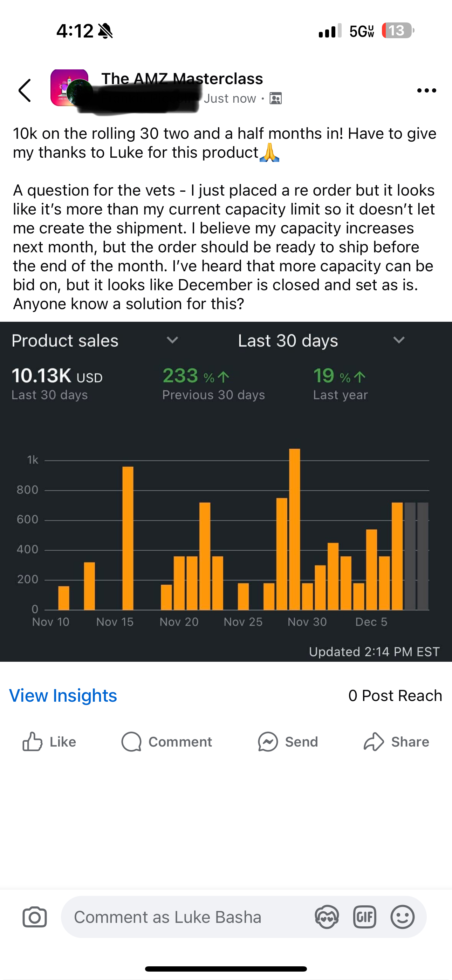This screenshot has height=980, width=452.
Task: Expand the Product sales dropdown chevron
Action: [172, 340]
